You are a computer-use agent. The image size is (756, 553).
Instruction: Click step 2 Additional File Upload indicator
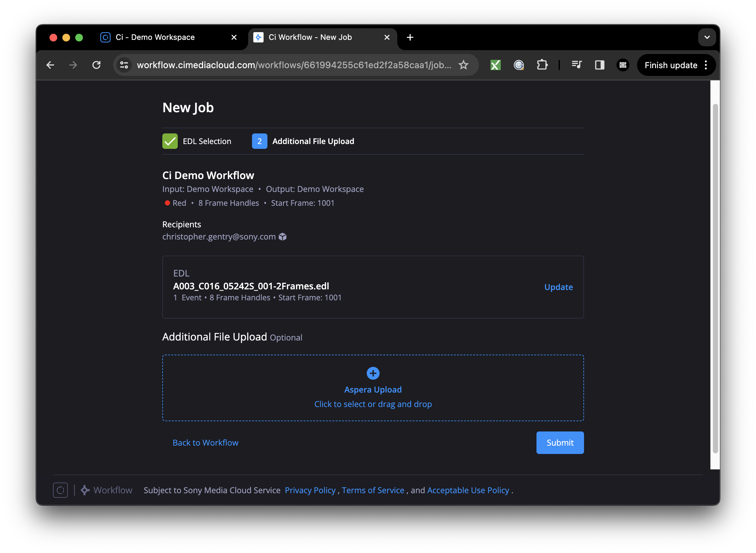pyautogui.click(x=259, y=141)
